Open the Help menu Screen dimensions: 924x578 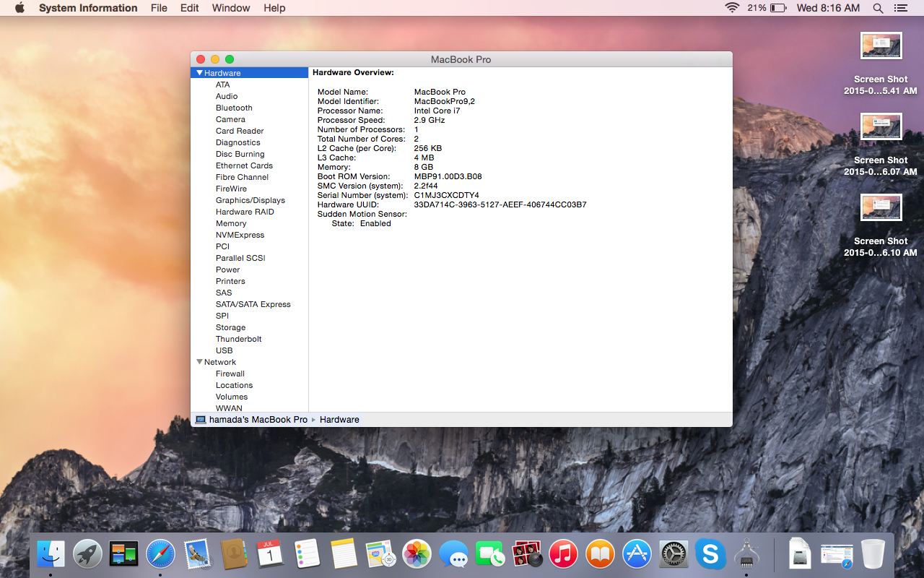point(274,8)
